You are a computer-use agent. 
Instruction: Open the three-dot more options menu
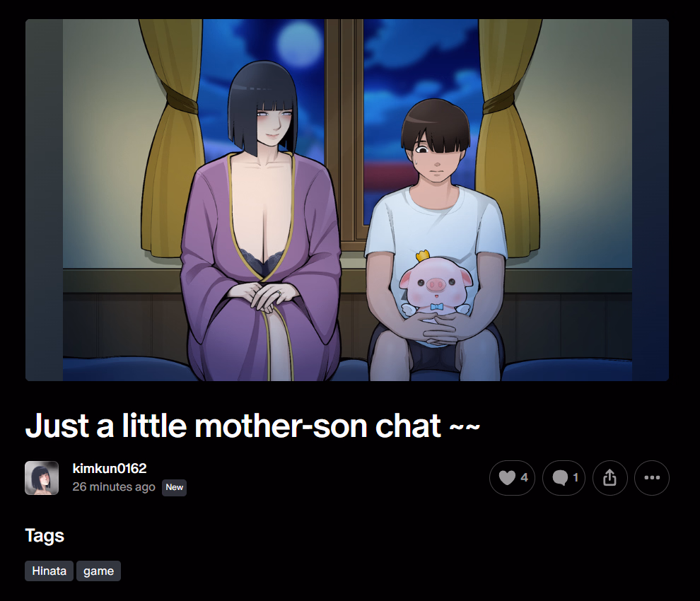click(652, 478)
